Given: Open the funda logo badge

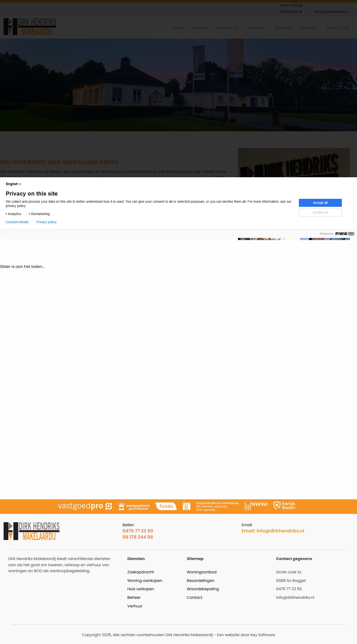Looking at the screenshot, I should 166,506.
